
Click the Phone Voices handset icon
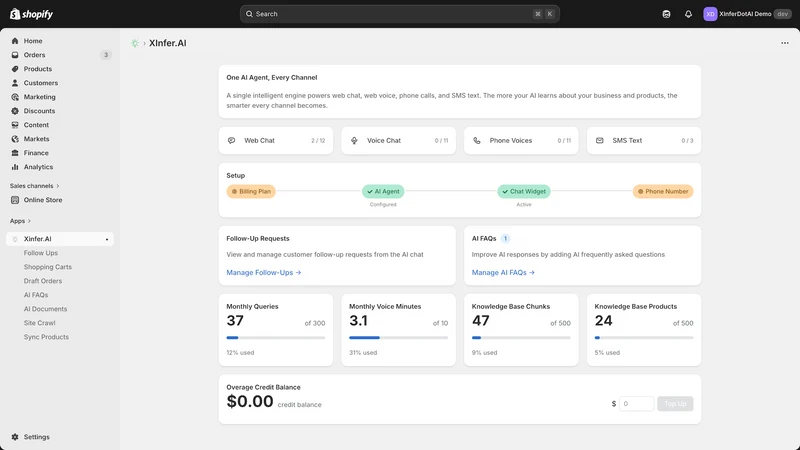477,140
